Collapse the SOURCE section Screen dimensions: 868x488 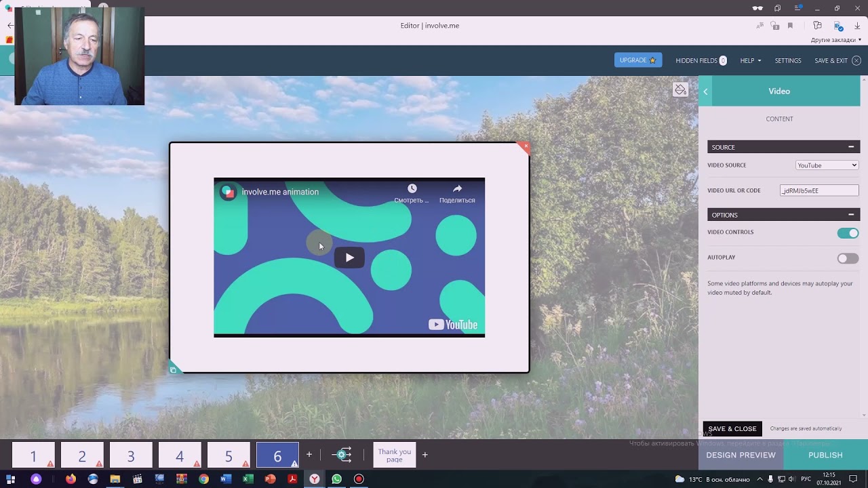click(x=851, y=147)
